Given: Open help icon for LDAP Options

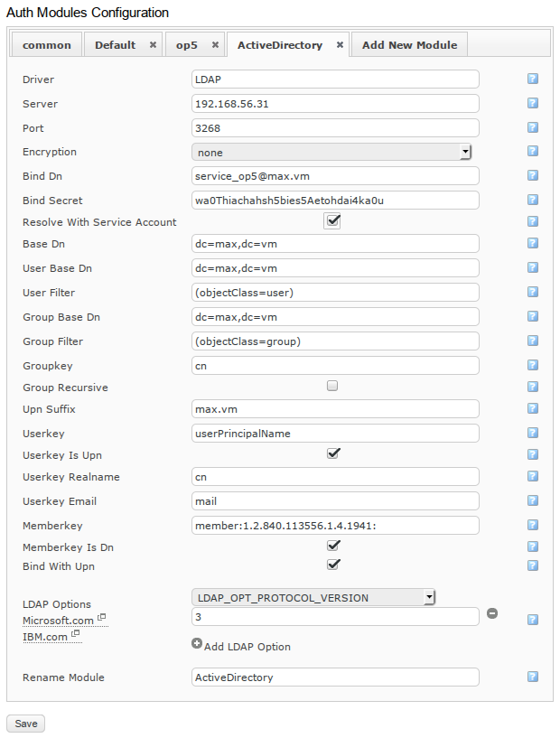Looking at the screenshot, I should [x=532, y=621].
